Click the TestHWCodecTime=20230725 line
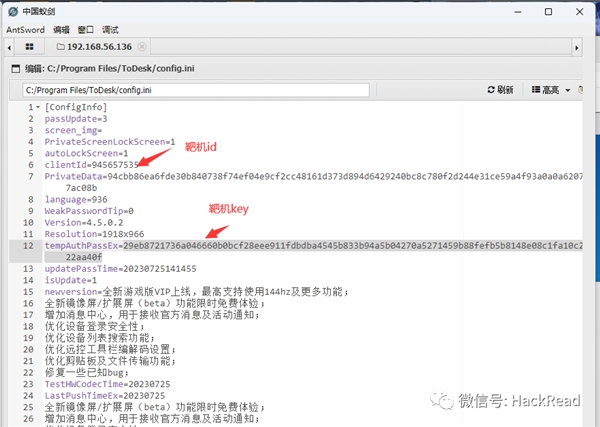Image resolution: width=600 pixels, height=427 pixels. click(x=107, y=384)
